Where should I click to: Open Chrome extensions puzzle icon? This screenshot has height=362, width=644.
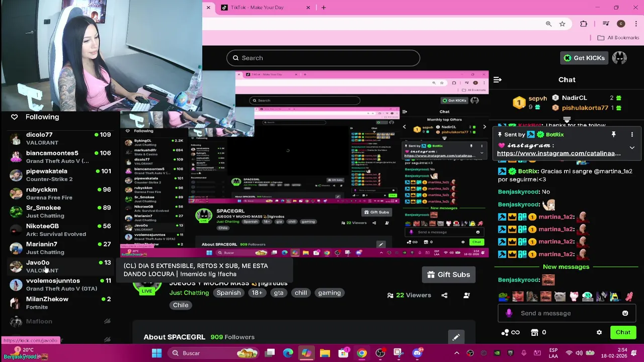584,24
